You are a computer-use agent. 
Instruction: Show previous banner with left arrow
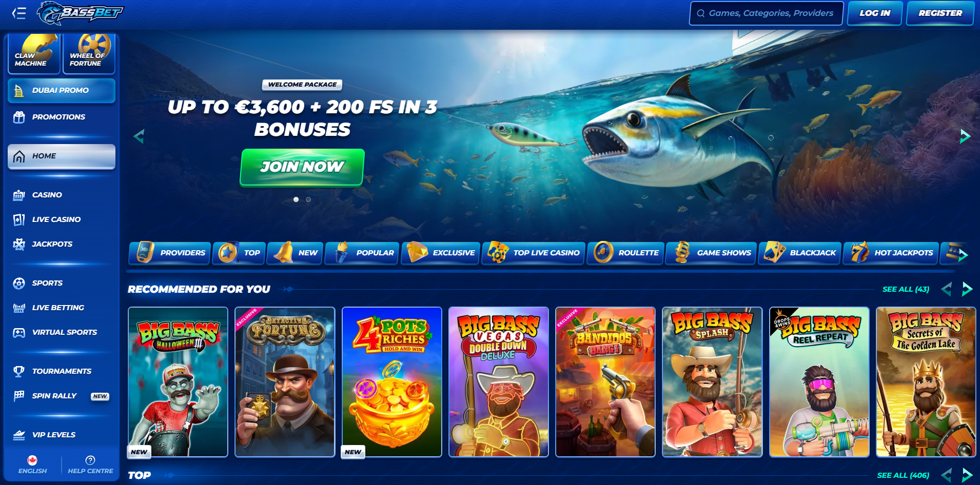tap(139, 136)
